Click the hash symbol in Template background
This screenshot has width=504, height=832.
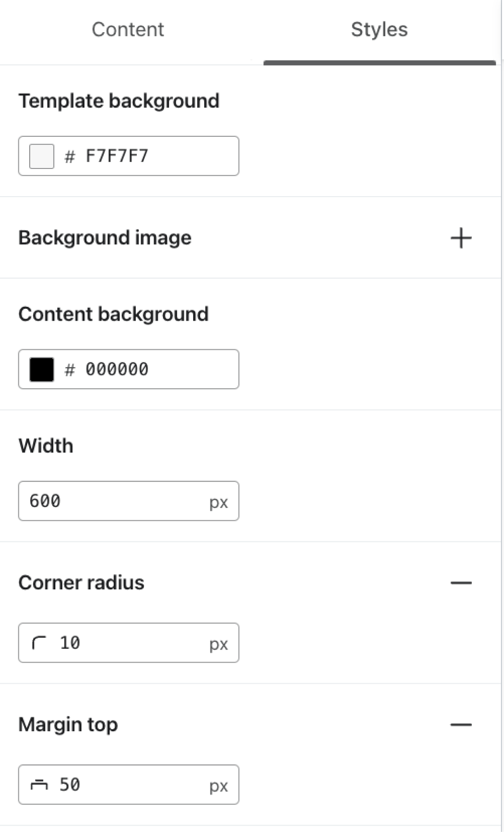pyautogui.click(x=70, y=157)
